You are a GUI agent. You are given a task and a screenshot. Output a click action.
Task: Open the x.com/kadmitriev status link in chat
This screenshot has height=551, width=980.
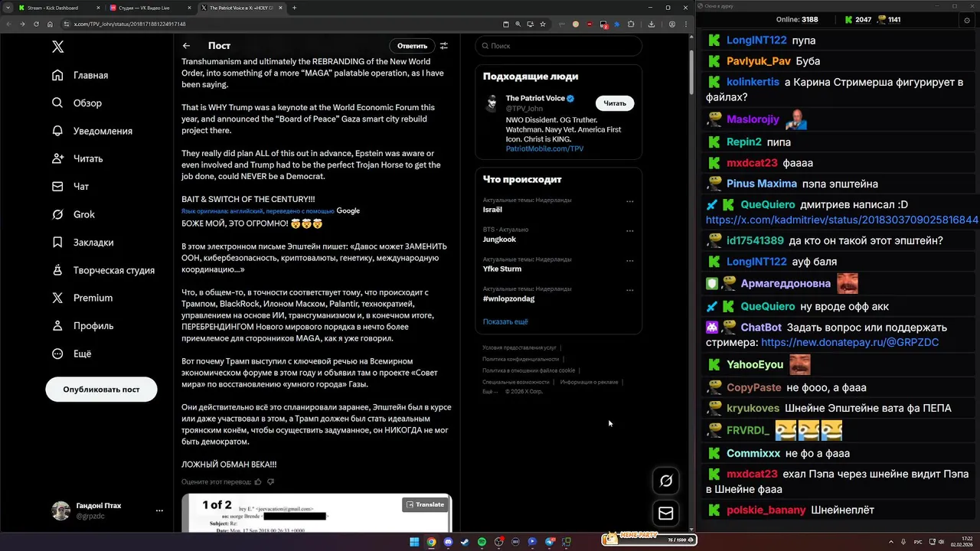(x=841, y=220)
